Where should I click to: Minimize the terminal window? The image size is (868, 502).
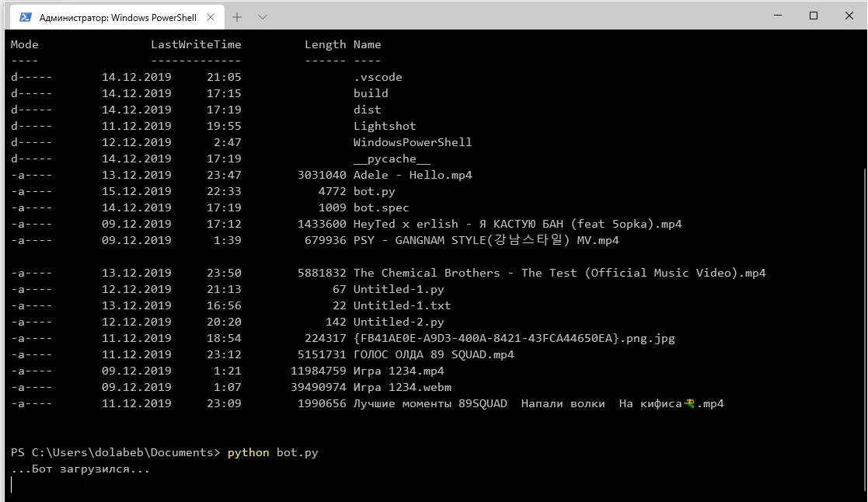(x=778, y=16)
